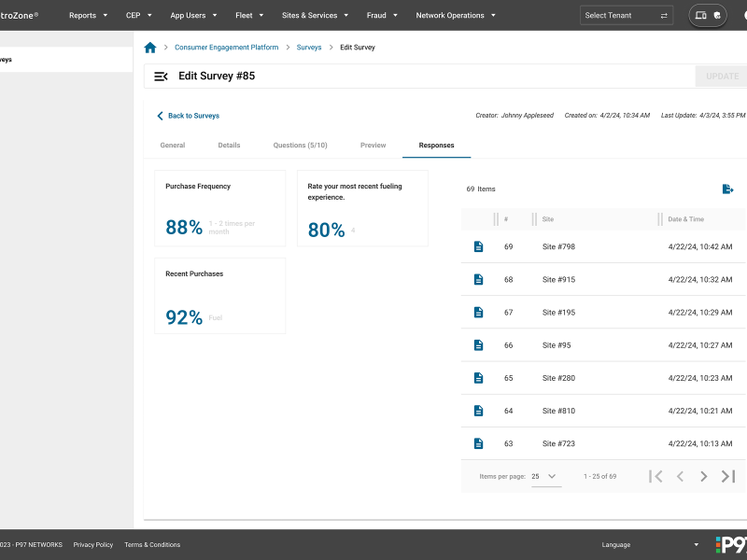Select the desktop view toggle in the header

[700, 16]
